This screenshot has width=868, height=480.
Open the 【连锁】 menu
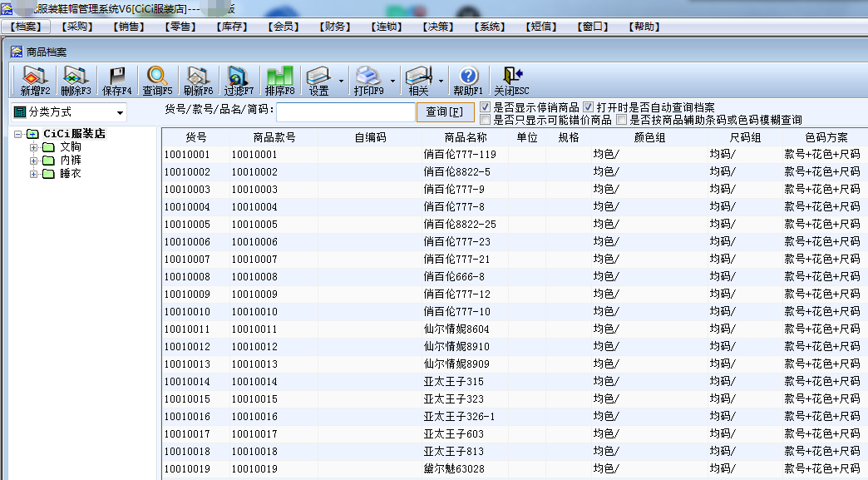pyautogui.click(x=386, y=27)
